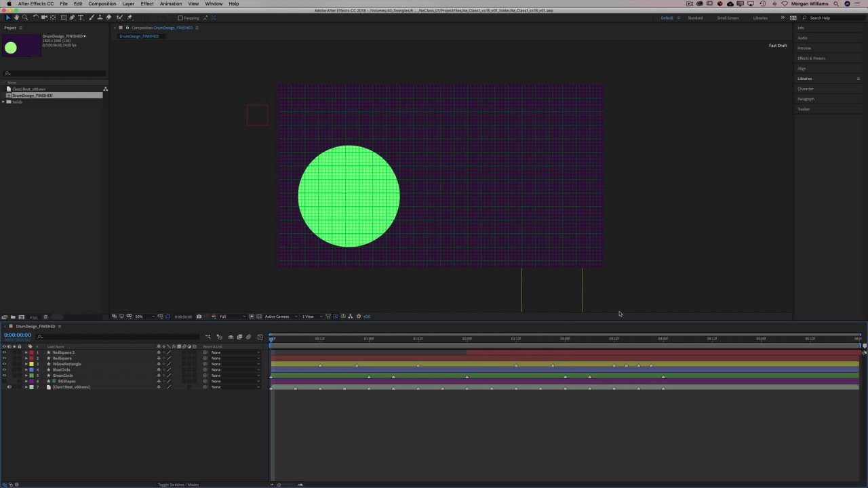Mute audio of Class1Beat wav layer

tap(9, 387)
